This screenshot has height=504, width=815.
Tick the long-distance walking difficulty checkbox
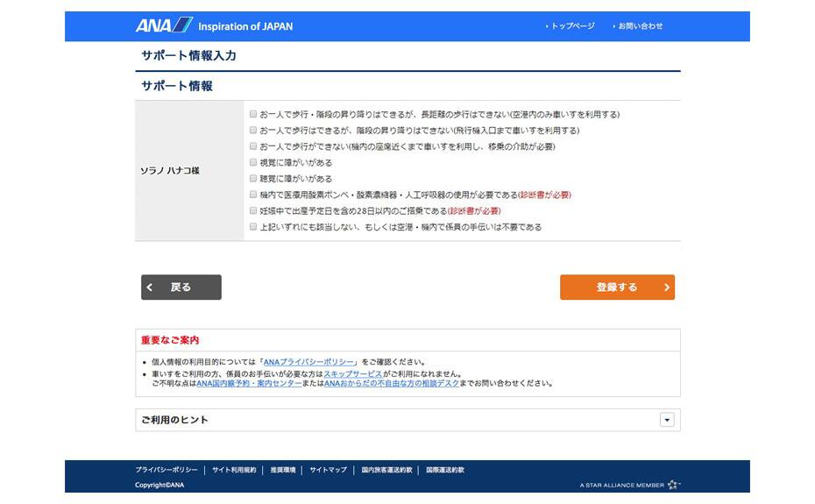click(x=253, y=114)
